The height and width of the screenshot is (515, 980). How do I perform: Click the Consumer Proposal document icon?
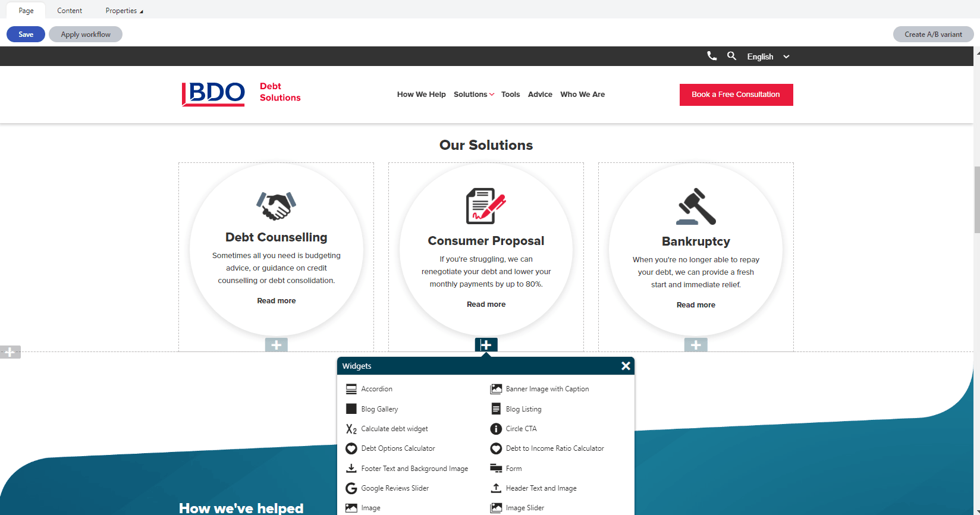486,206
